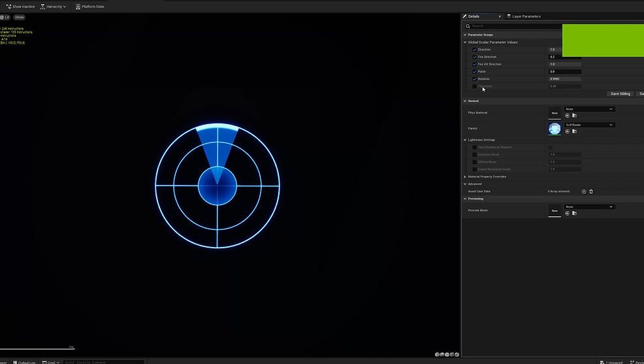
Task: Open the Hierarchy dropdown menu
Action: pos(55,7)
